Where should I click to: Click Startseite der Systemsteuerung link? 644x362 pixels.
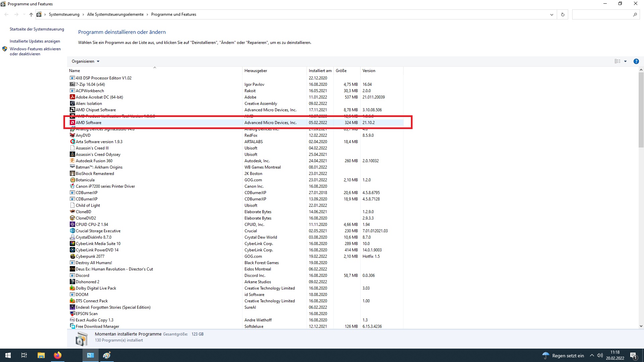click(x=37, y=29)
